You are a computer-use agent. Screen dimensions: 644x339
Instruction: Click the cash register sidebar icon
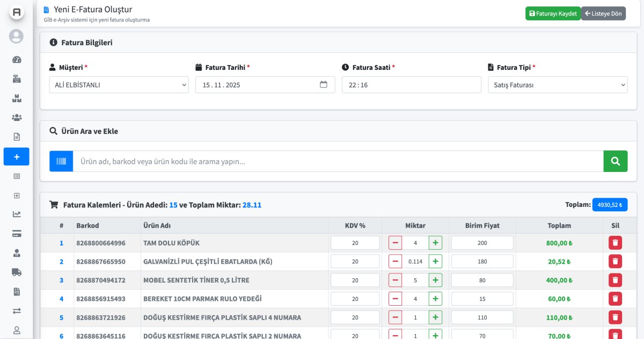coord(17,79)
